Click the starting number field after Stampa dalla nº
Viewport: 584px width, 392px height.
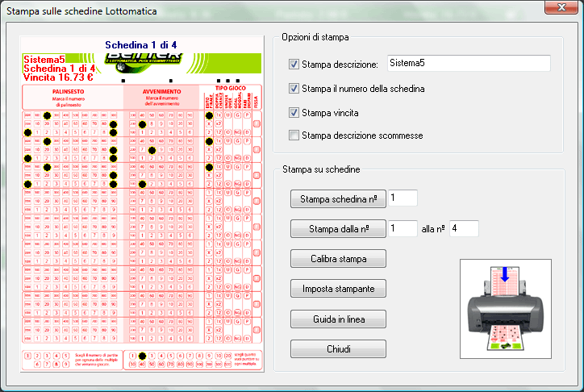point(403,228)
